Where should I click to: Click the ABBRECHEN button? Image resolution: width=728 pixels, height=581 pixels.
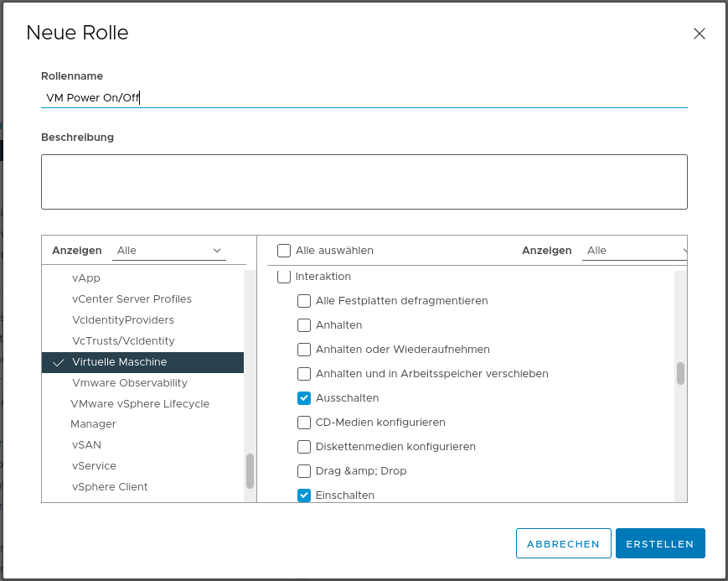pyautogui.click(x=563, y=543)
